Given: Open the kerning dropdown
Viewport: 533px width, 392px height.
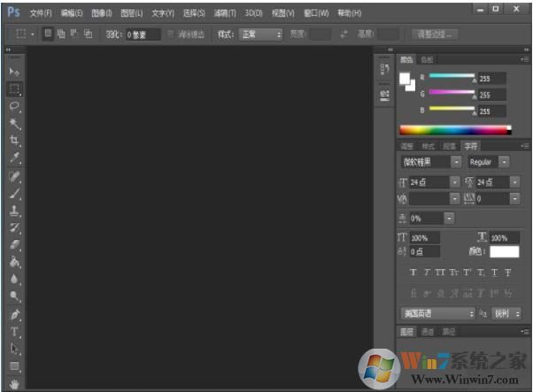Looking at the screenshot, I should 455,199.
